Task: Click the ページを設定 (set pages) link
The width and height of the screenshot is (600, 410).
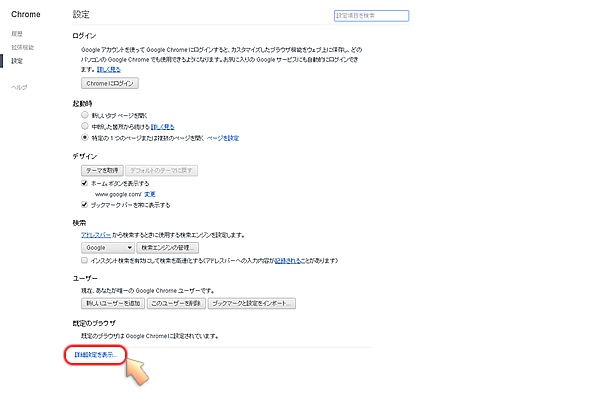Action: tap(223, 138)
